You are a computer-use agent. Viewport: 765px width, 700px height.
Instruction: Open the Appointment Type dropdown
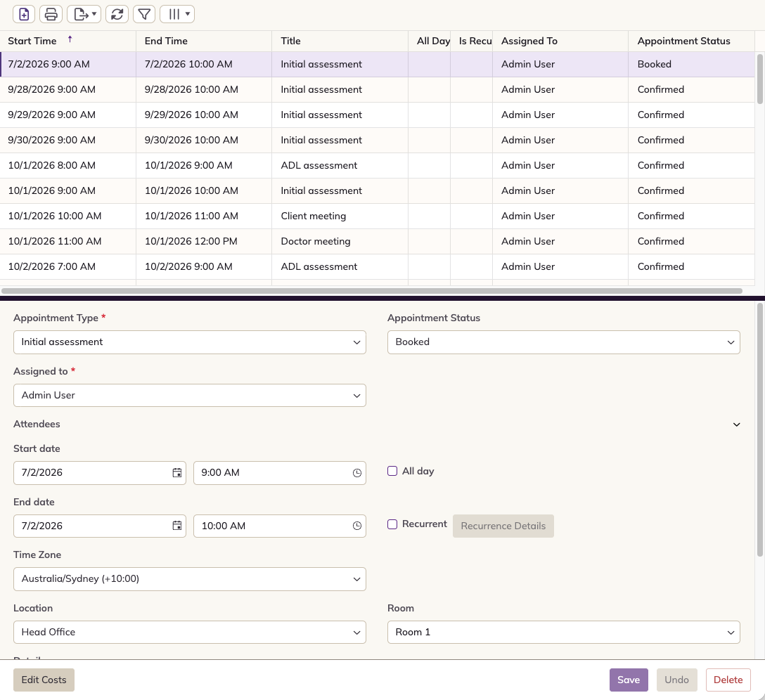[190, 342]
